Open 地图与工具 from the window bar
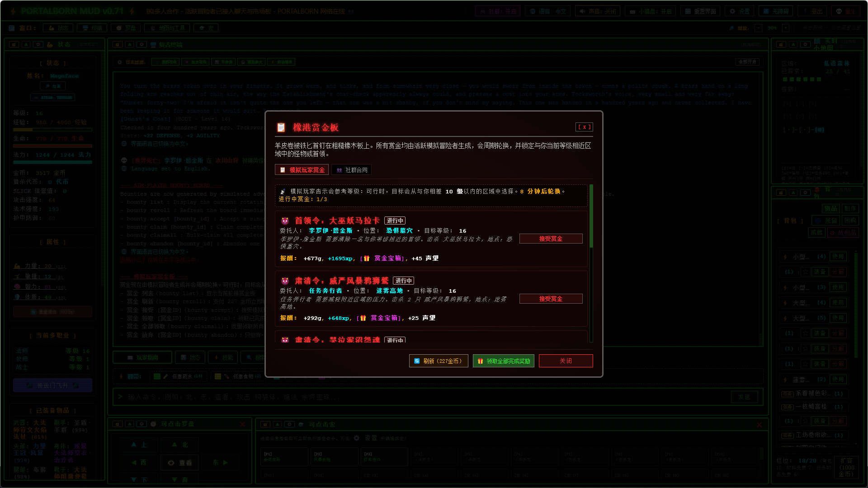Viewport: 868px width, 488px height. 167,28
